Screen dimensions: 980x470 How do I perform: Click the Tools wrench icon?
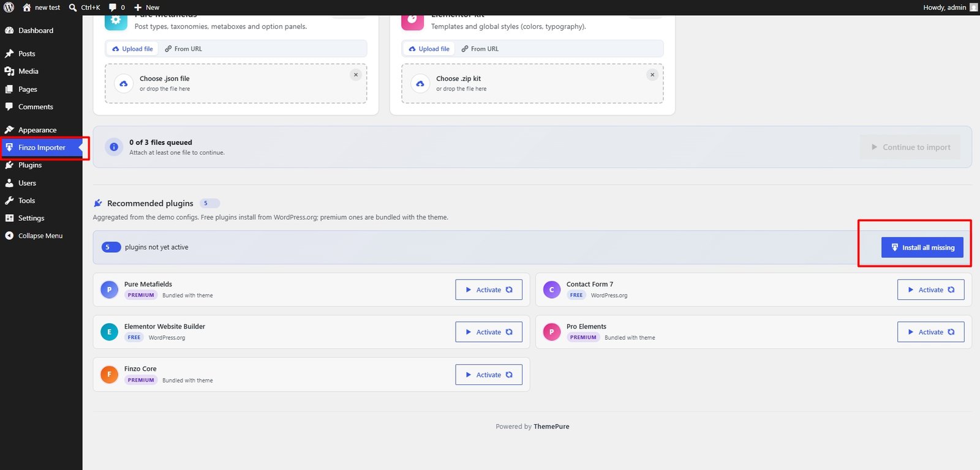click(x=9, y=201)
